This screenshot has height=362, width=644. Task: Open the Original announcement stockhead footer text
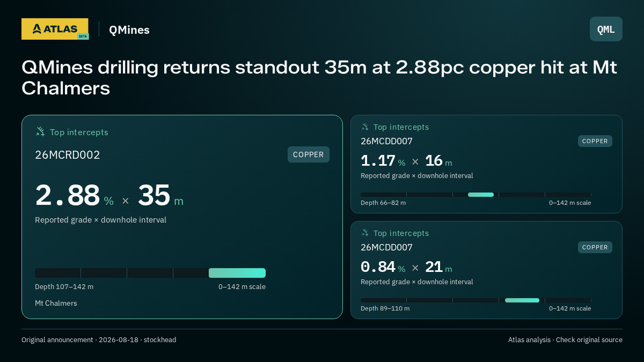click(99, 340)
